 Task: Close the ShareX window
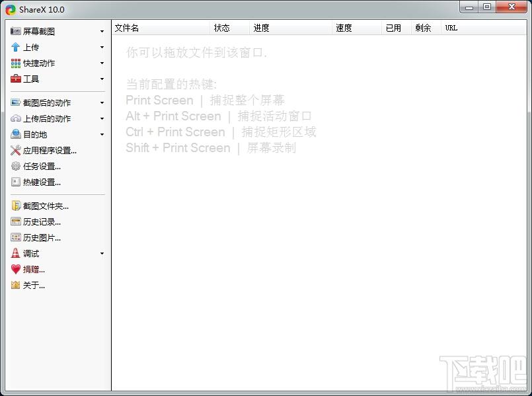(512, 7)
